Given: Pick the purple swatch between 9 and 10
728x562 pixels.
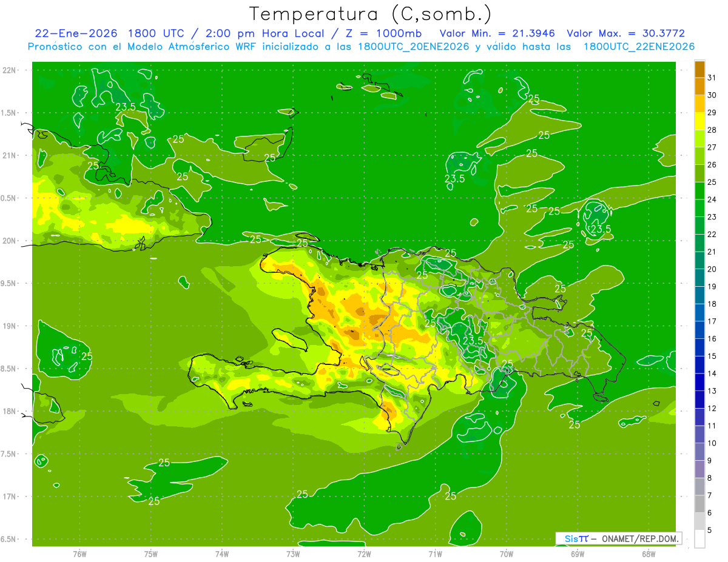Looking at the screenshot, I should click(699, 452).
